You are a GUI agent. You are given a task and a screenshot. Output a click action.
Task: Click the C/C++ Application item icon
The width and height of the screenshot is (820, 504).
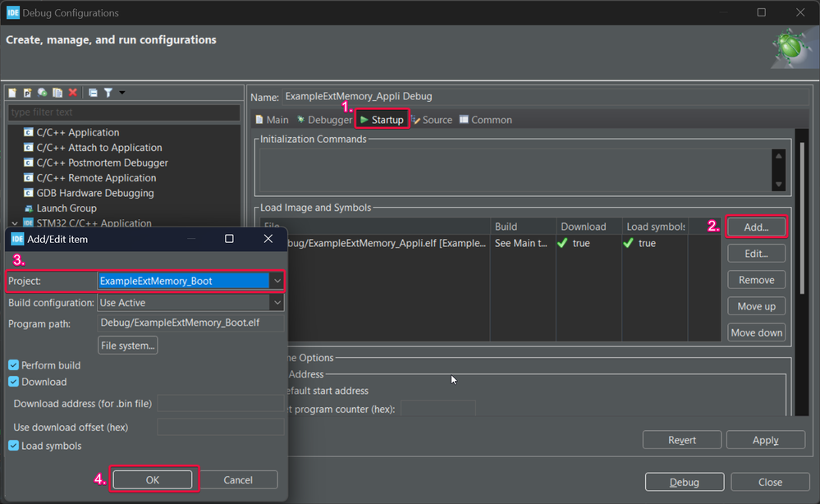pyautogui.click(x=28, y=132)
